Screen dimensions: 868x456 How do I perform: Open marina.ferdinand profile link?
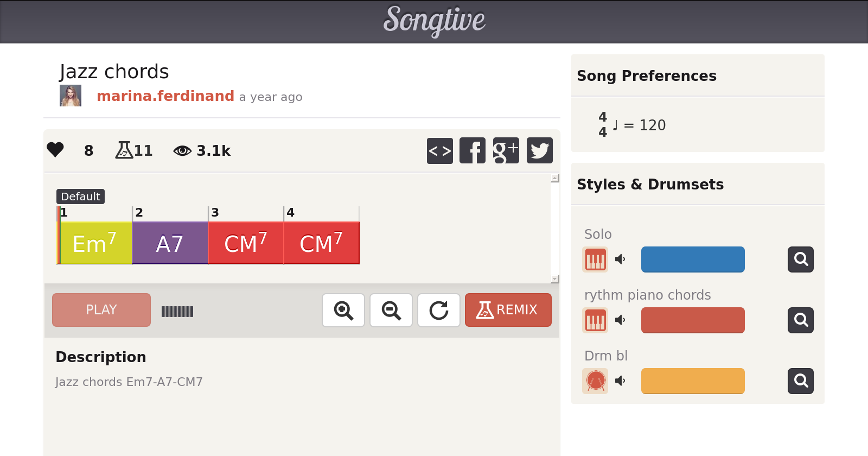tap(165, 96)
